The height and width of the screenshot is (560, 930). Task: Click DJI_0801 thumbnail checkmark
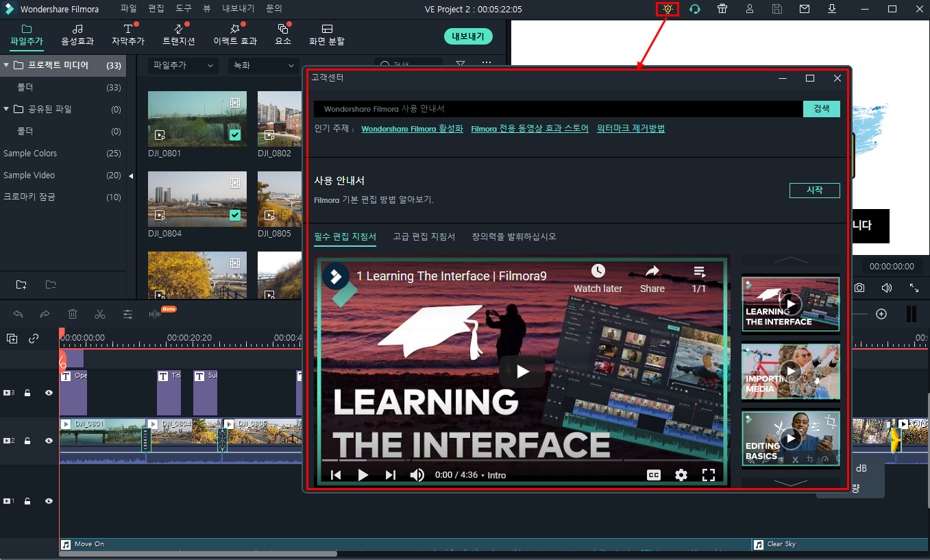click(235, 135)
